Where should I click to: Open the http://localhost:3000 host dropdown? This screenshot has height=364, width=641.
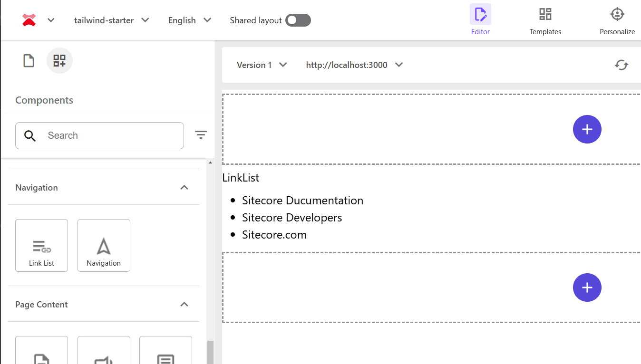[354, 65]
